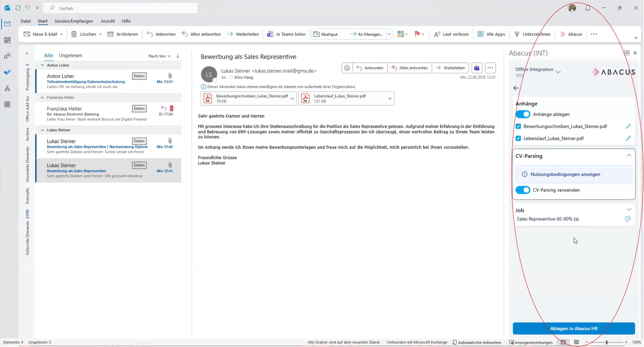The image size is (644, 347).
Task: Expand the folder pane arrow
Action: click(x=27, y=53)
